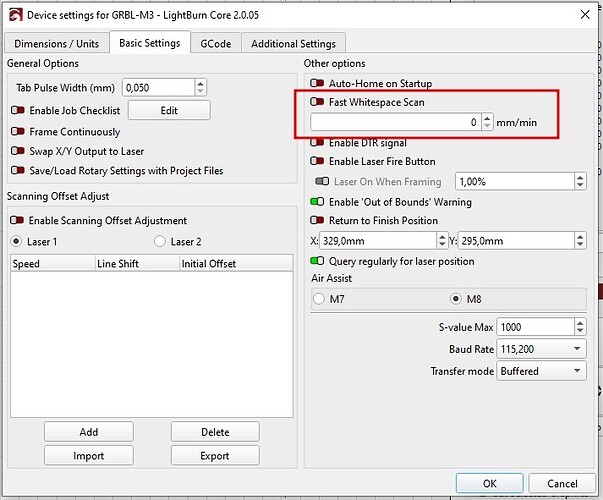Decrease Tab Pulse Width with down arrow
This screenshot has height=500, width=603.
point(200,92)
